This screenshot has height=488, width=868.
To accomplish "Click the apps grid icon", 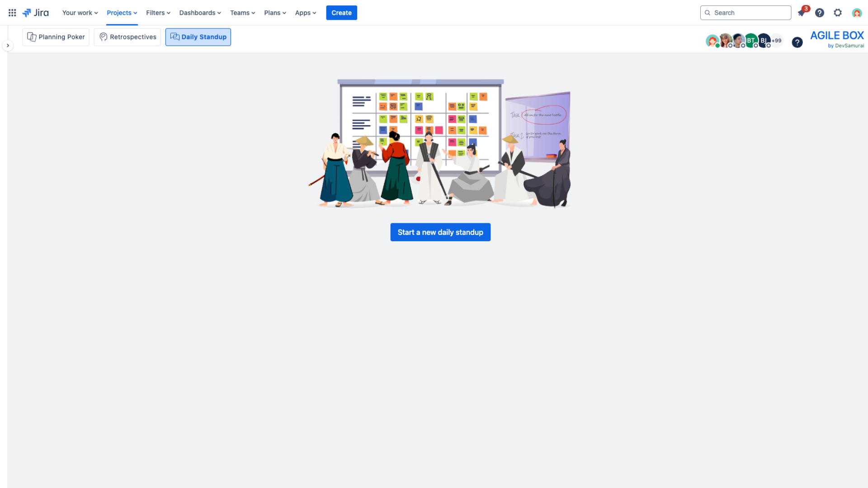I will [x=12, y=13].
